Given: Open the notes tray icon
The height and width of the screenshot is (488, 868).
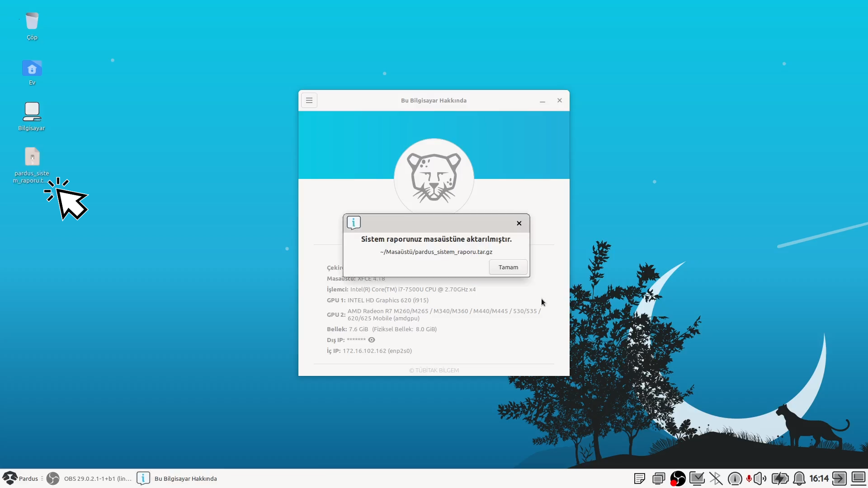Looking at the screenshot, I should [640, 479].
